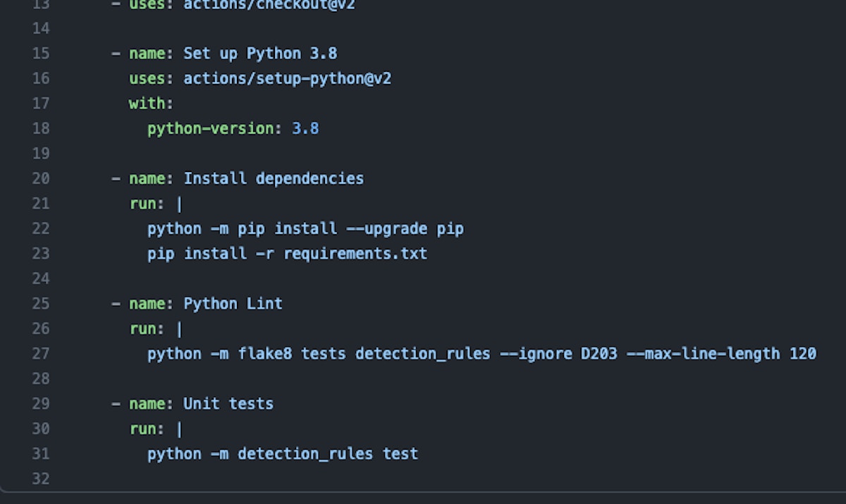Click the "requirements.txt" text

click(x=355, y=253)
